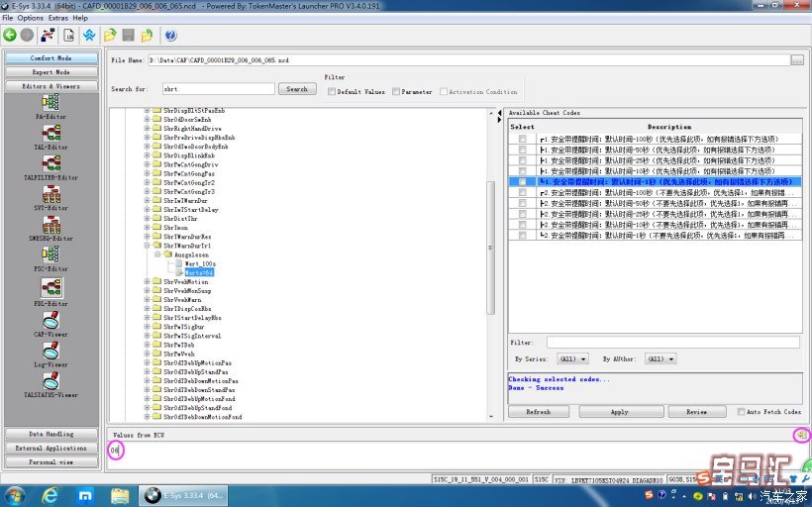The width and height of the screenshot is (812, 507).
Task: Click the Windows Start button
Action: pyautogui.click(x=14, y=496)
